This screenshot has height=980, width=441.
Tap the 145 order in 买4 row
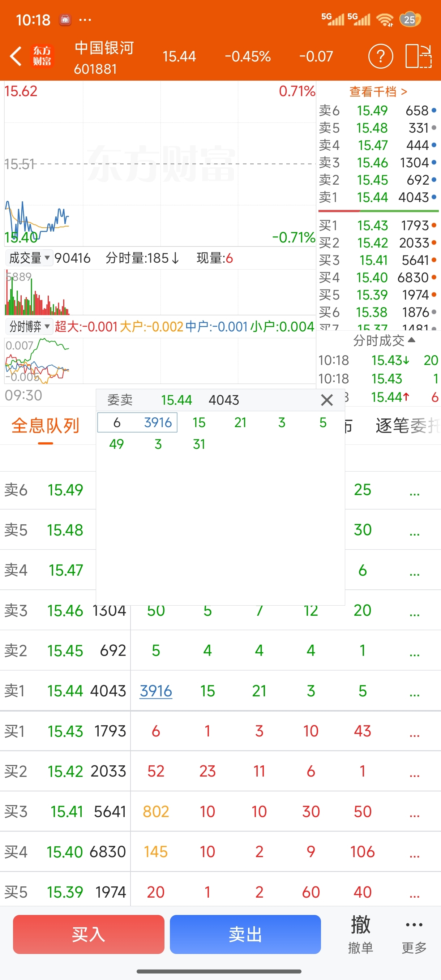(x=156, y=851)
